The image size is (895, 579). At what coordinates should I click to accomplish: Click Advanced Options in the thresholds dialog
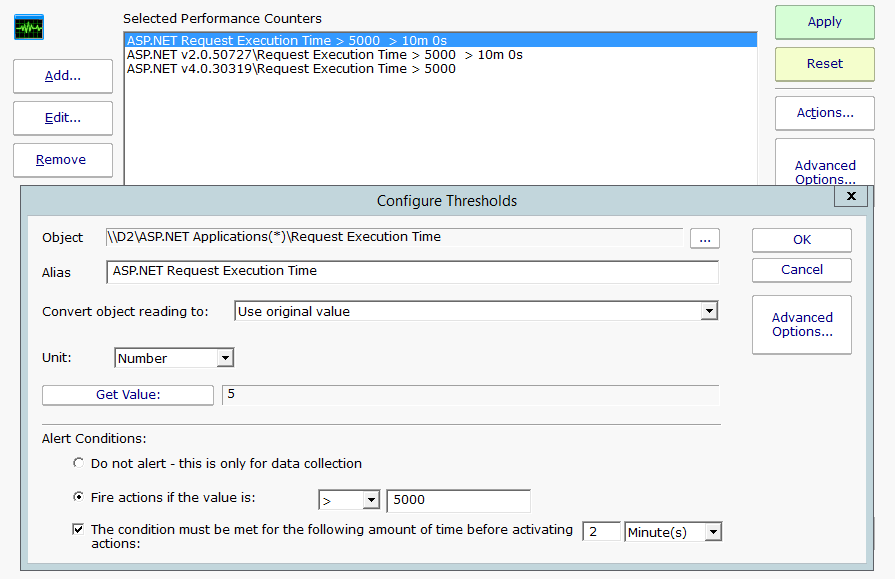[801, 324]
